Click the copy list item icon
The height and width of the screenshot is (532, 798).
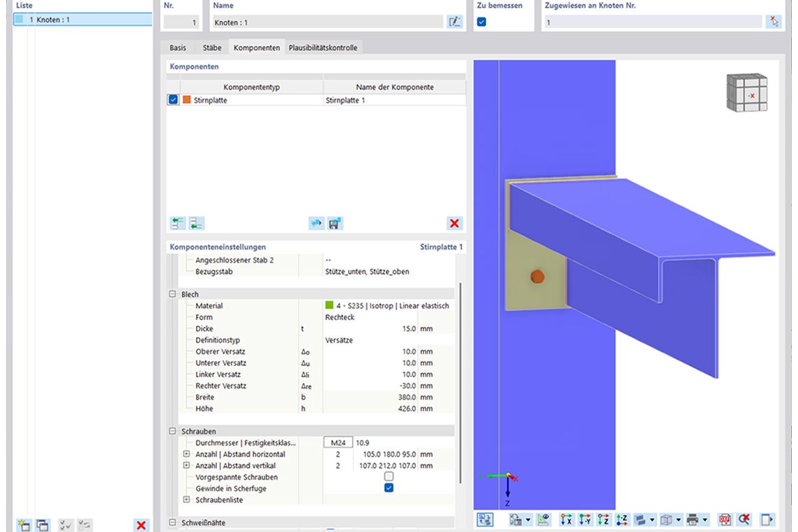click(43, 525)
